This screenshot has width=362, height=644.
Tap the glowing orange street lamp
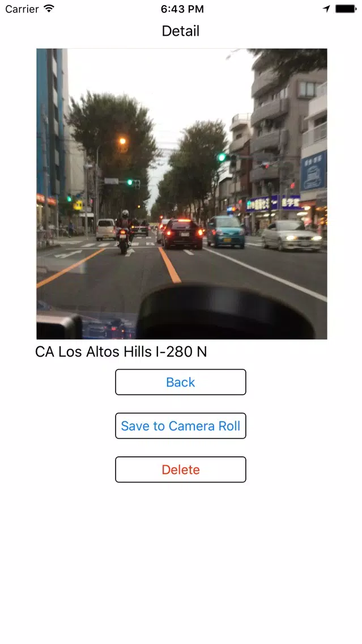[x=122, y=141]
